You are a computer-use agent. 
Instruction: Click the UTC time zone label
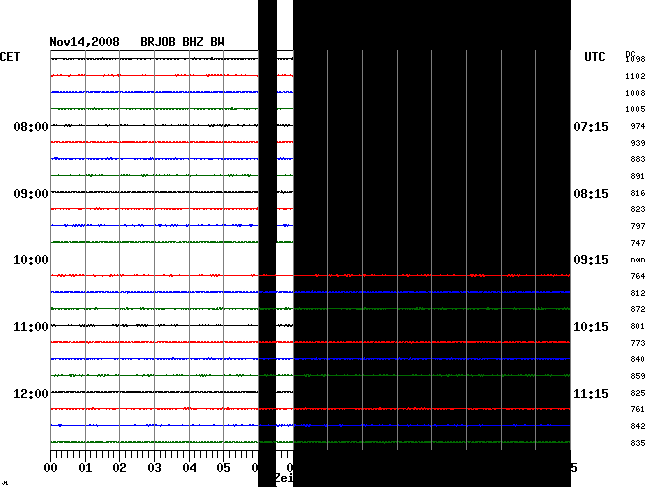(594, 57)
